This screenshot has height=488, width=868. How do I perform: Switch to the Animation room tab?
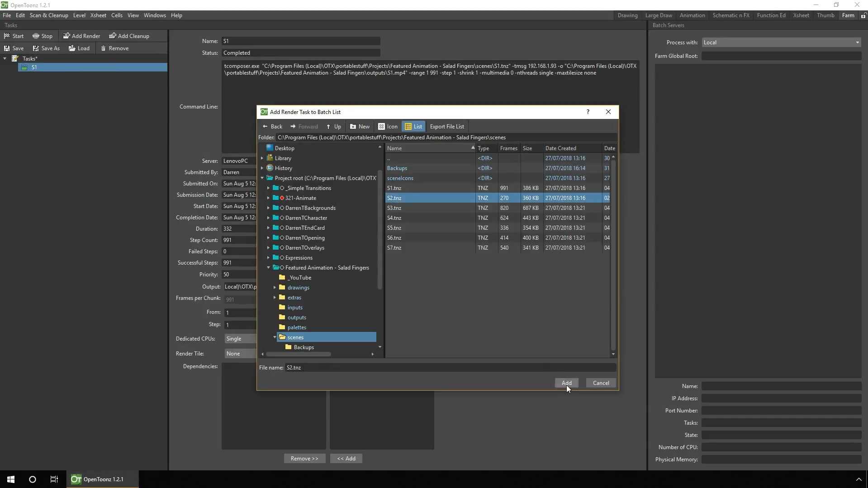point(692,15)
